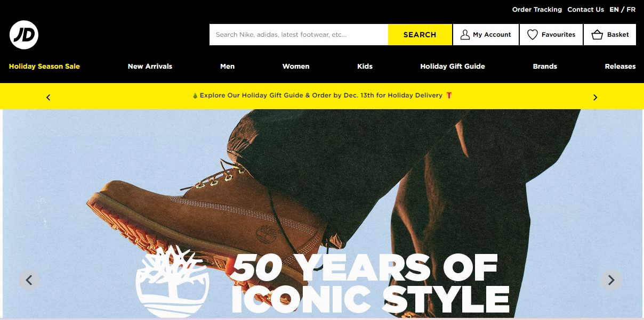Click the white Timberland tree logo

click(x=173, y=282)
